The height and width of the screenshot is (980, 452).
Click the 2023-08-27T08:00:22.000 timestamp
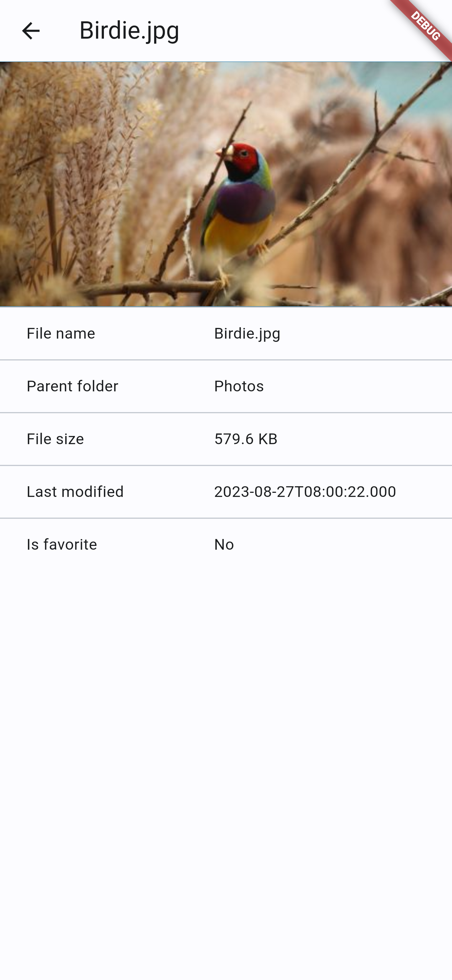pos(305,492)
